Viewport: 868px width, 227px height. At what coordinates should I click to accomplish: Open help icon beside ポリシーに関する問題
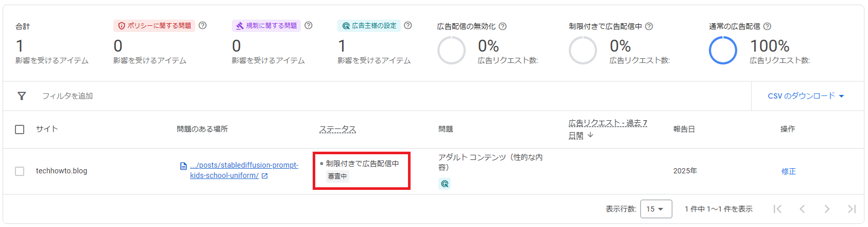click(203, 25)
